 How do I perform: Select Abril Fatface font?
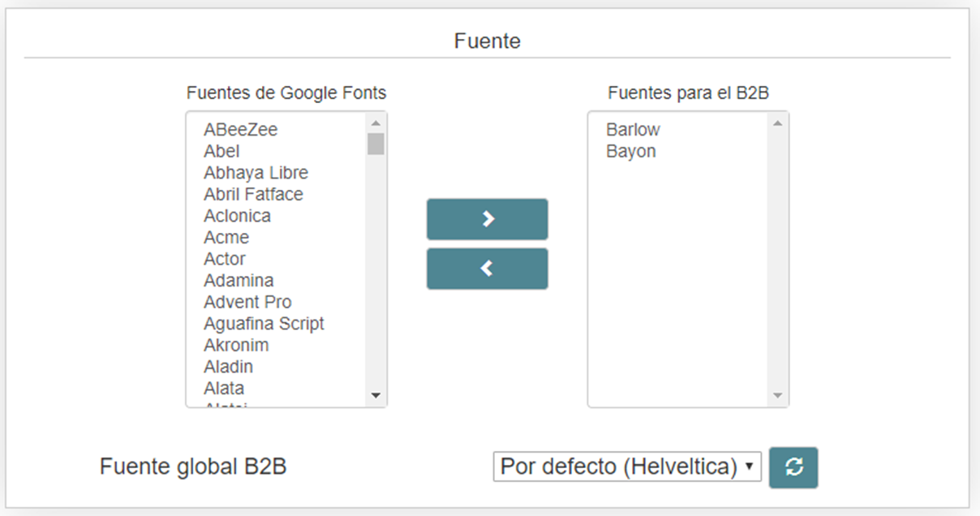[253, 195]
